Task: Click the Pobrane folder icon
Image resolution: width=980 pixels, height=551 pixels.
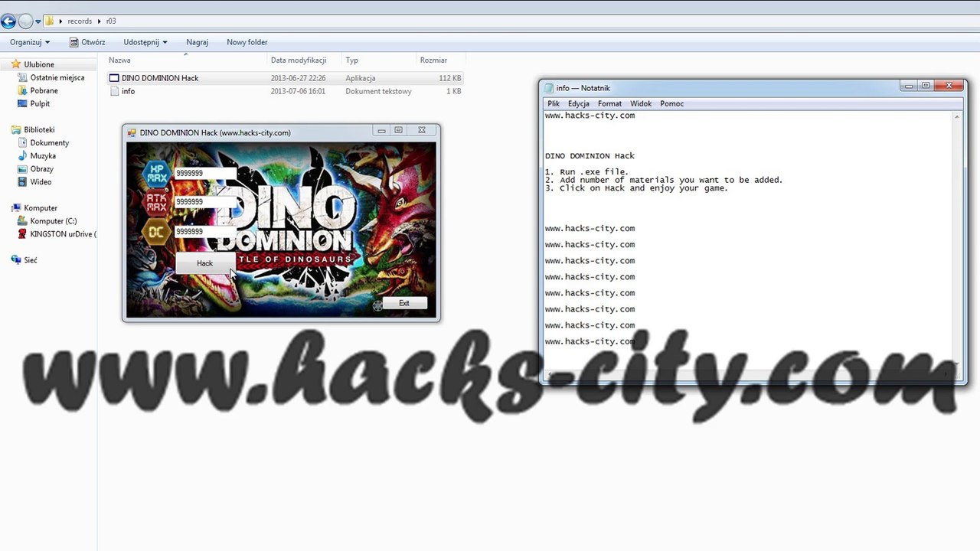Action: click(x=22, y=90)
